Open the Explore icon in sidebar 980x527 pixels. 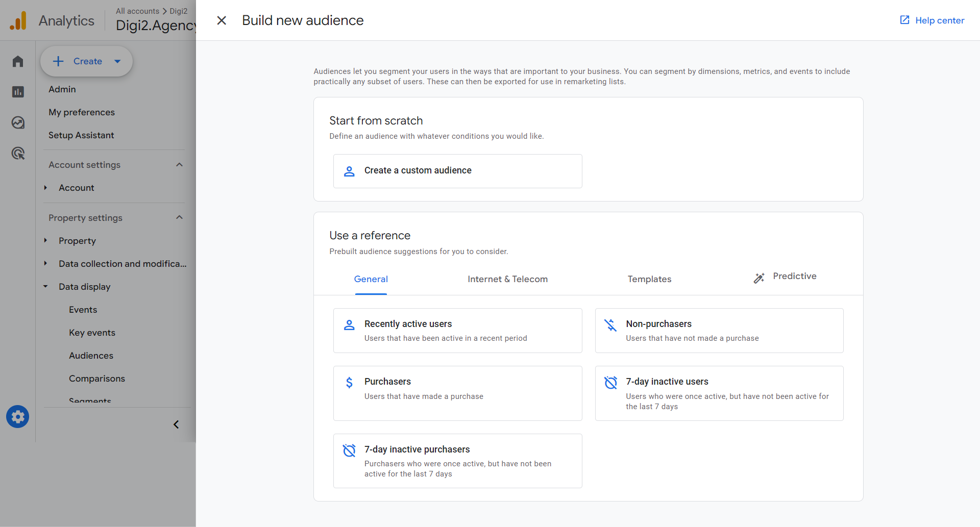coord(18,122)
